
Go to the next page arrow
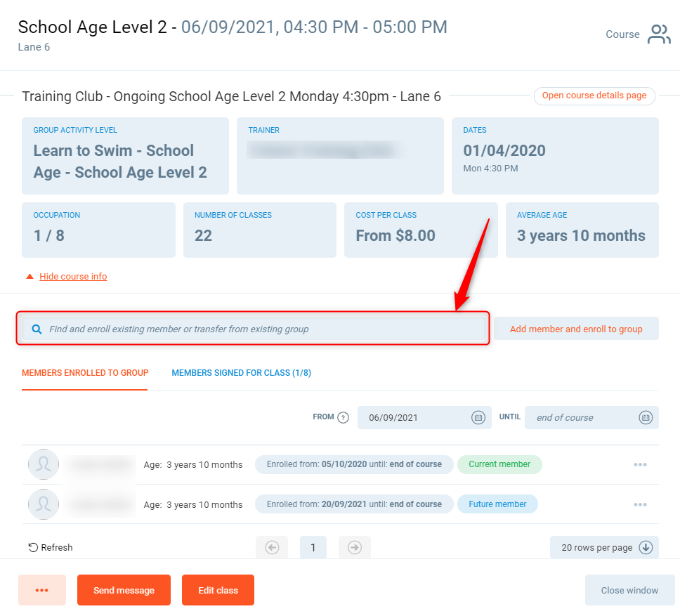pyautogui.click(x=355, y=547)
